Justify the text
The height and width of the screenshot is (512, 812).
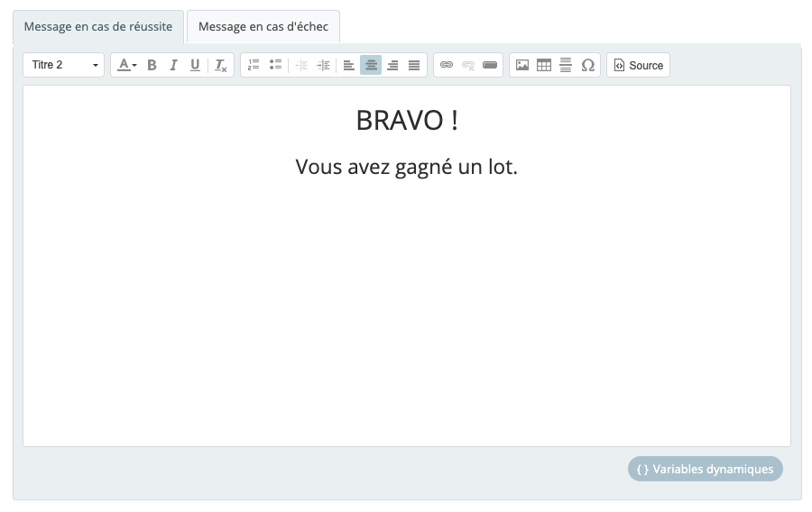(414, 65)
